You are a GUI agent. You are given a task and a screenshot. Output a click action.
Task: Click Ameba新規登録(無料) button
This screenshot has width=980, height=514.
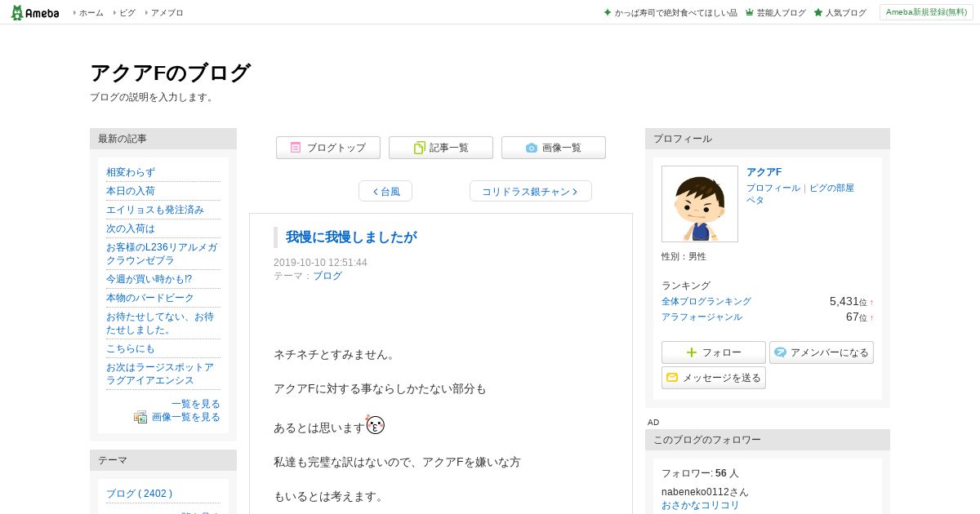pyautogui.click(x=926, y=12)
